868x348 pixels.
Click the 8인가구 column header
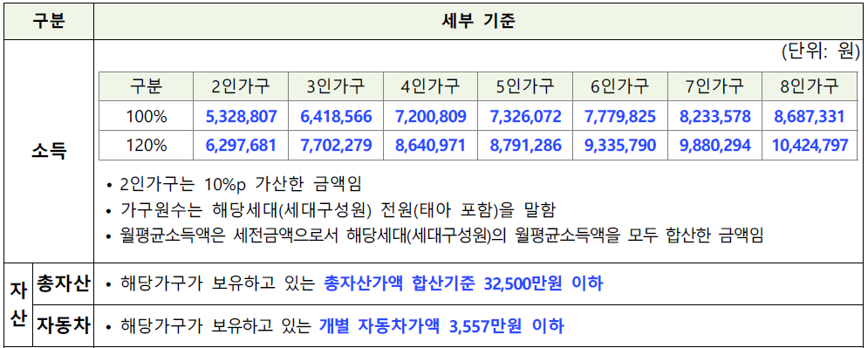[x=810, y=85]
